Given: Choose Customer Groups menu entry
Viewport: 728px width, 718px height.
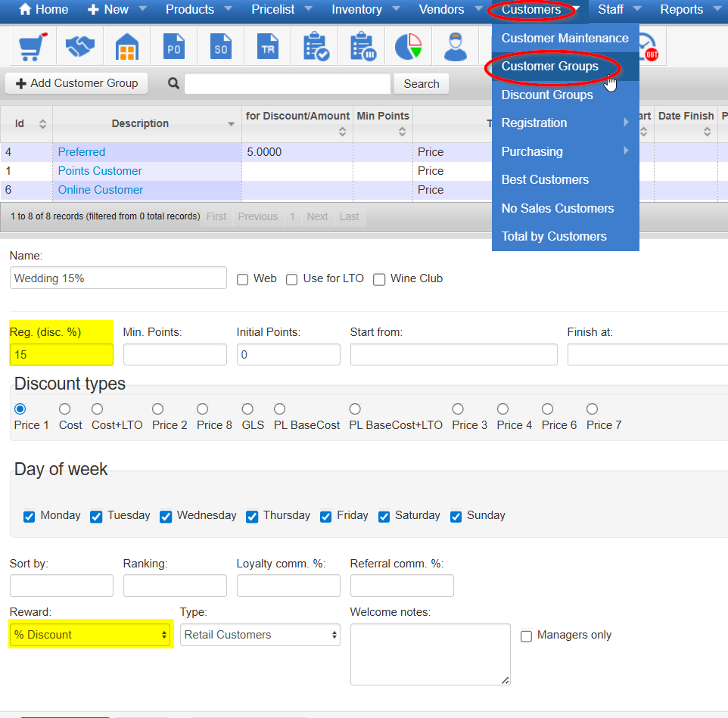Looking at the screenshot, I should 565,67.
